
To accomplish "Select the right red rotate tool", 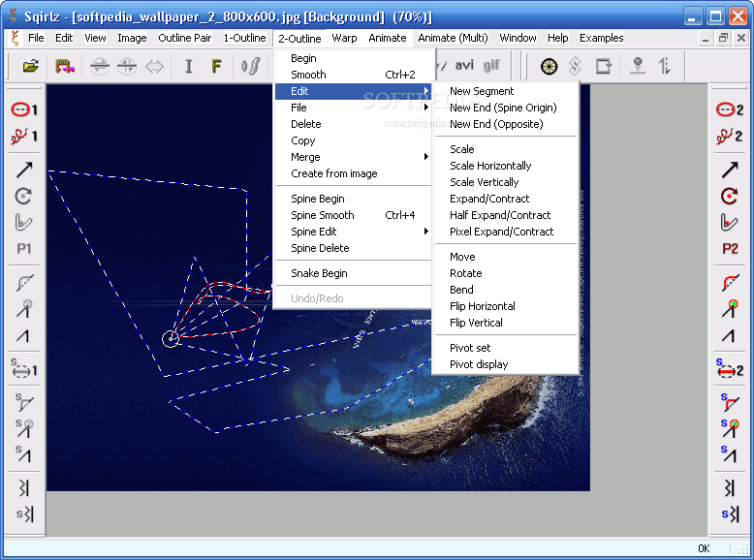I will [730, 196].
